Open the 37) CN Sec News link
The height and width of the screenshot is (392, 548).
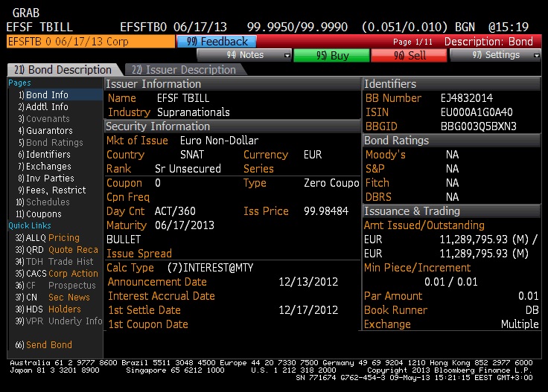[52, 297]
